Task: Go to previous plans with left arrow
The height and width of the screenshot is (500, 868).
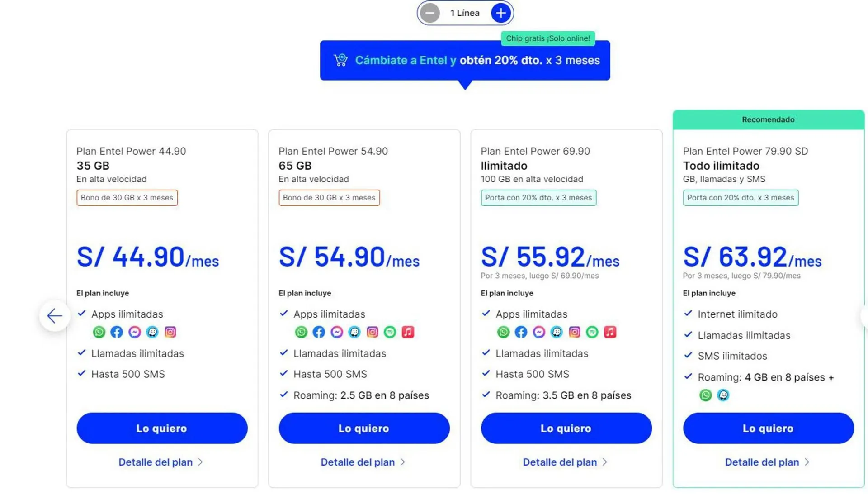Action: 55,315
